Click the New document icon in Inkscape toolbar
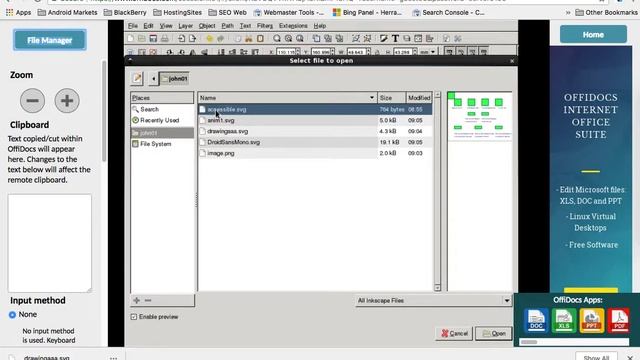Viewport: 640px width, 360px height. tap(130, 38)
